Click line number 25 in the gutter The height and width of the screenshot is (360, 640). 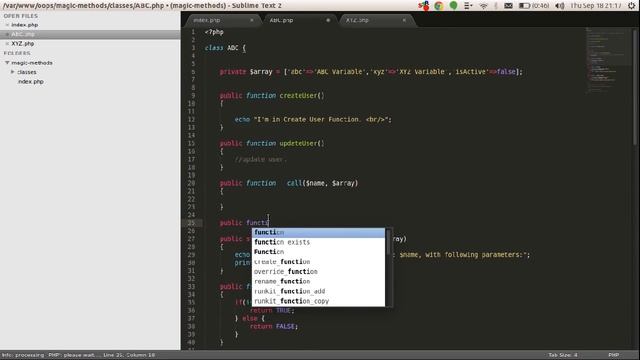coord(191,223)
